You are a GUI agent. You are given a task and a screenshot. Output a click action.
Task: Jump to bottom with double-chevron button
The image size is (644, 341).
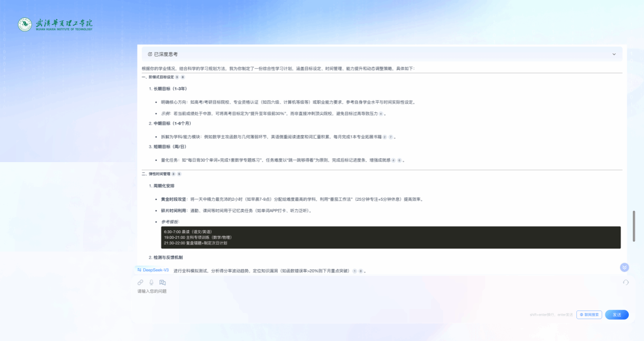point(625,267)
